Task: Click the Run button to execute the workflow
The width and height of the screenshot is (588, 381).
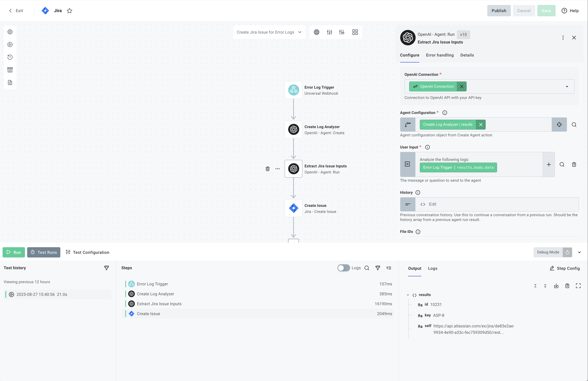Action: (x=14, y=252)
